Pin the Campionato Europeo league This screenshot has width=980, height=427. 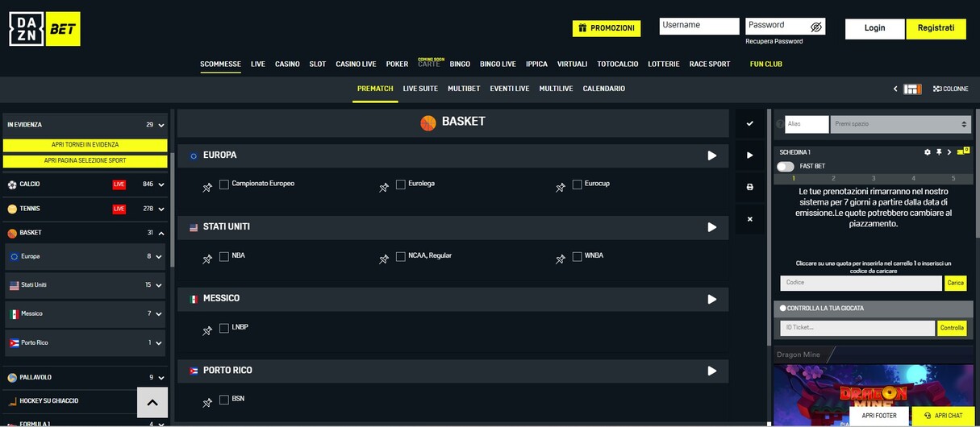207,187
